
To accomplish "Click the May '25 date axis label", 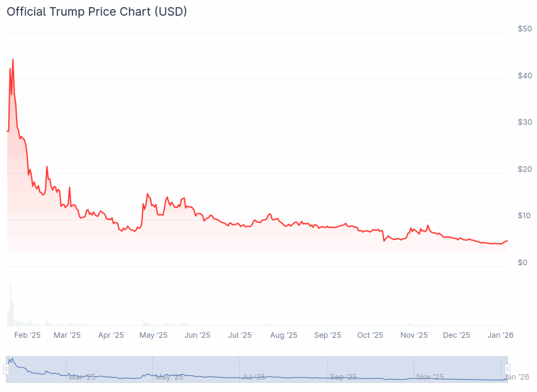I will pos(154,335).
